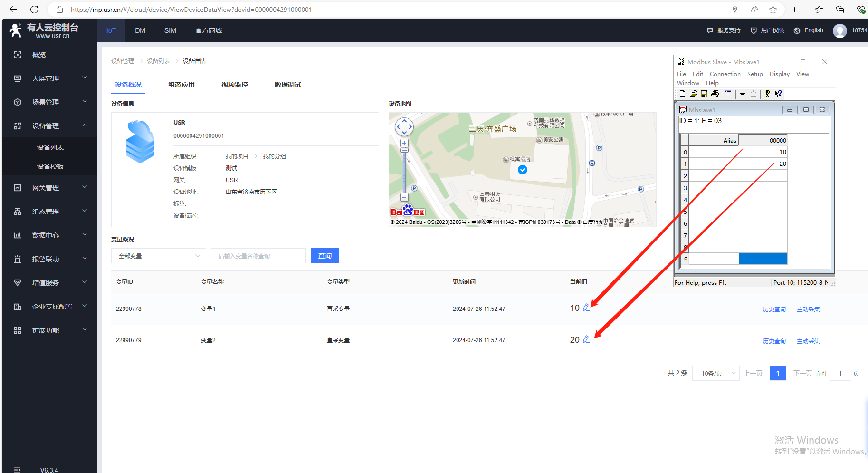Screen dimensions: 868x473
Task: Open the Connection menu in Modbus Slave
Action: 725,74
